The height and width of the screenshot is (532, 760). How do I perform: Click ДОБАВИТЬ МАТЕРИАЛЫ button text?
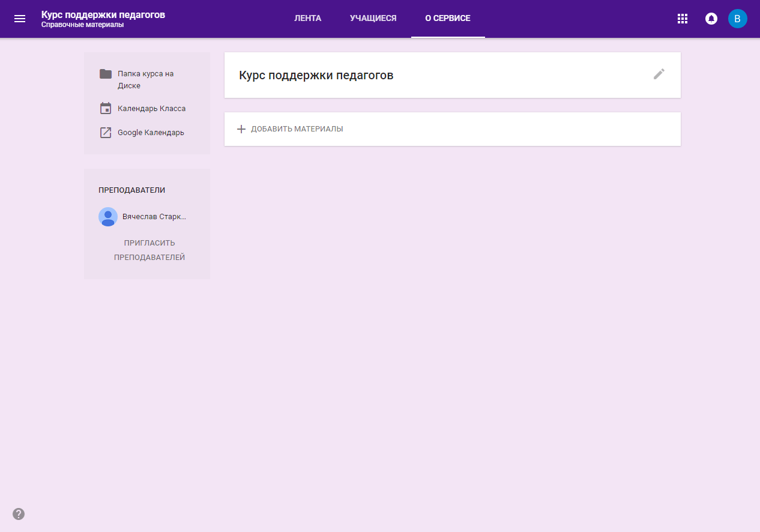point(297,129)
